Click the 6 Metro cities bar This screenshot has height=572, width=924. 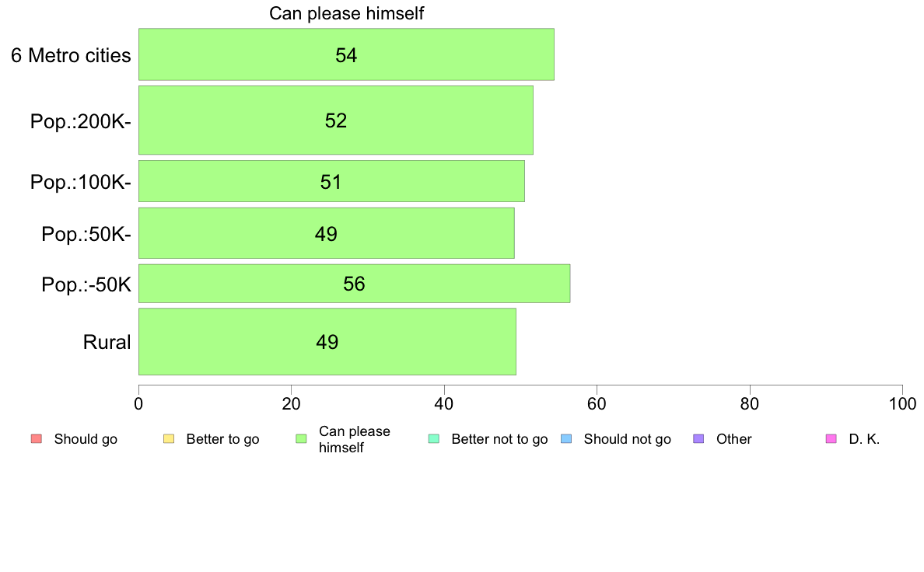tap(347, 54)
